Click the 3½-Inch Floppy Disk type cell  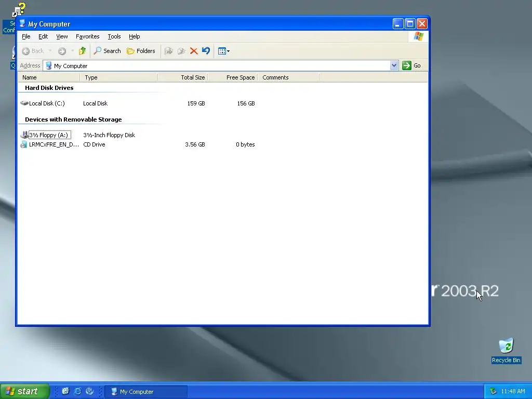(109, 135)
